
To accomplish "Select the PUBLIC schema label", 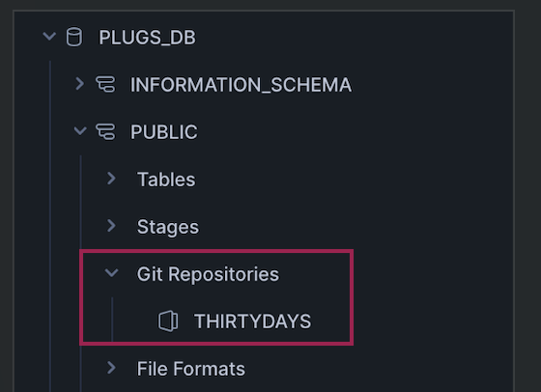I will click(x=164, y=132).
